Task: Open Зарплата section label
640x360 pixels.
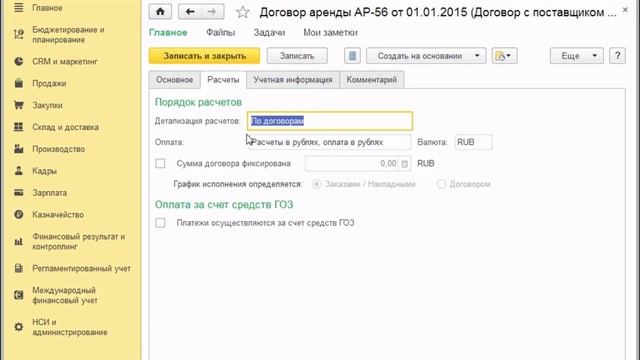Action: coord(49,193)
